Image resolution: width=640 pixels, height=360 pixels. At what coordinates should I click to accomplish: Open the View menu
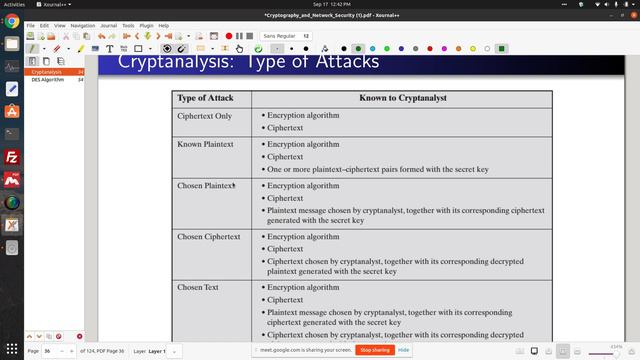[60, 25]
